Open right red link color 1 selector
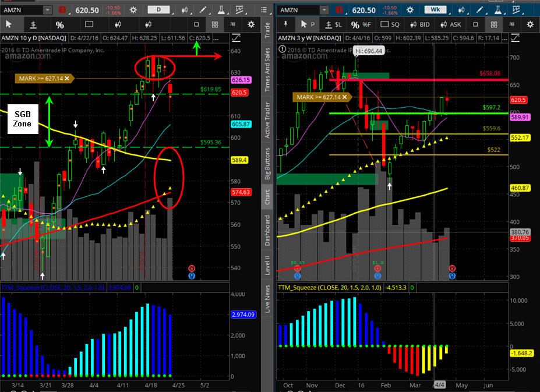This screenshot has width=540, height=392. pyautogui.click(x=339, y=10)
